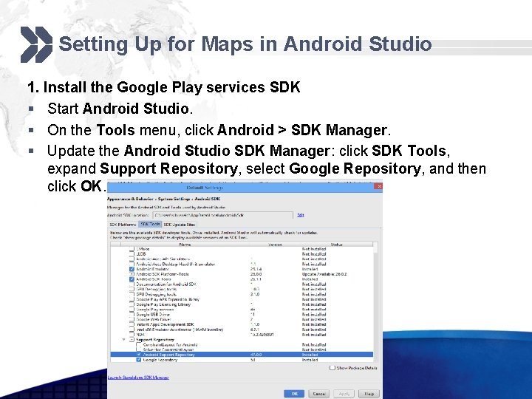Click the Cancel button
The height and width of the screenshot is (399, 532).
pos(318,394)
